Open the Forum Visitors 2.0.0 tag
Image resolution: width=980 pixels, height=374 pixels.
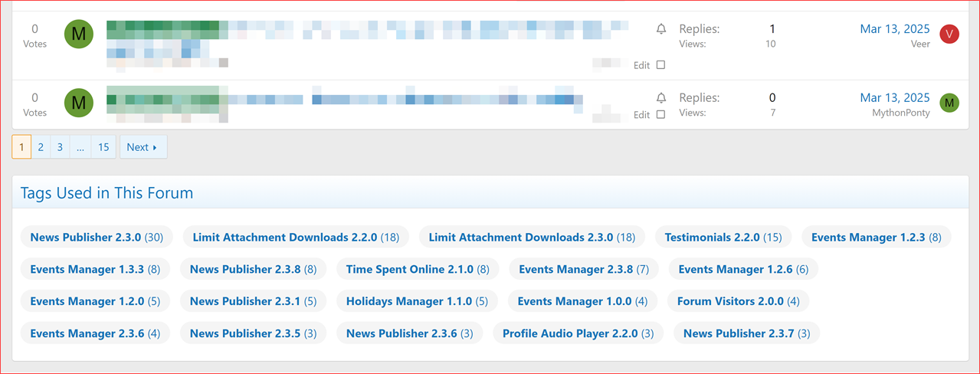(x=739, y=301)
